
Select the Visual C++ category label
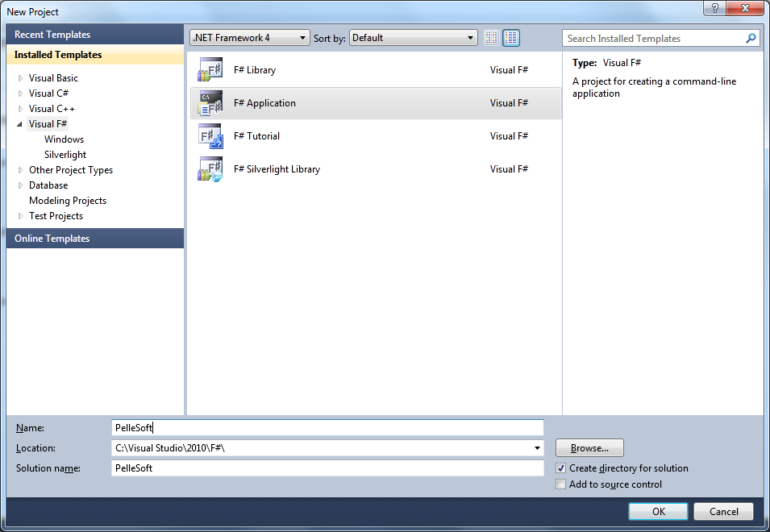coord(52,109)
